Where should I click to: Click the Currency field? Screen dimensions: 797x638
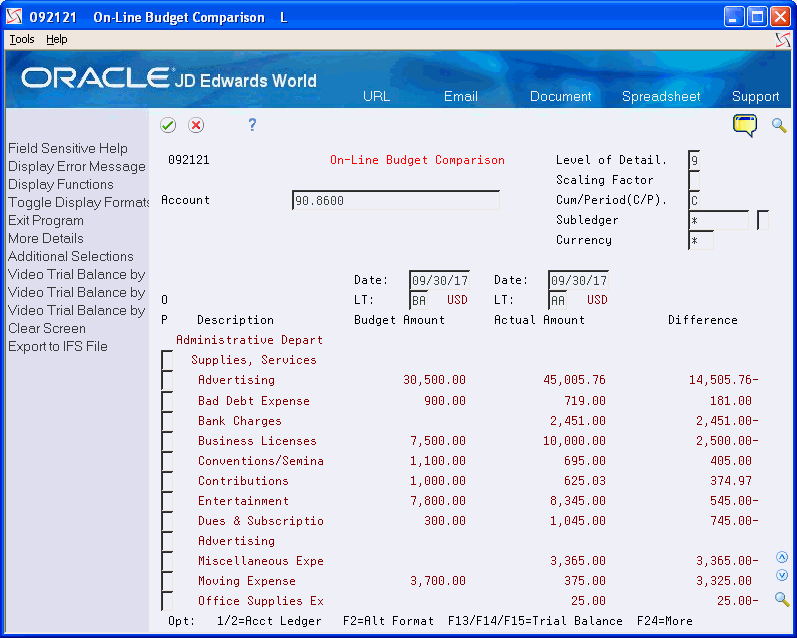[701, 240]
